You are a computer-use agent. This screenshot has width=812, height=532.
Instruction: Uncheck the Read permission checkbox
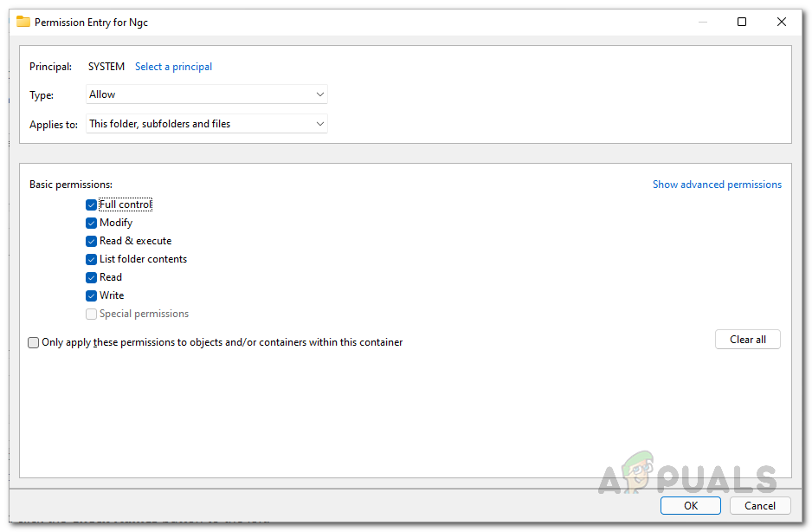pos(91,277)
